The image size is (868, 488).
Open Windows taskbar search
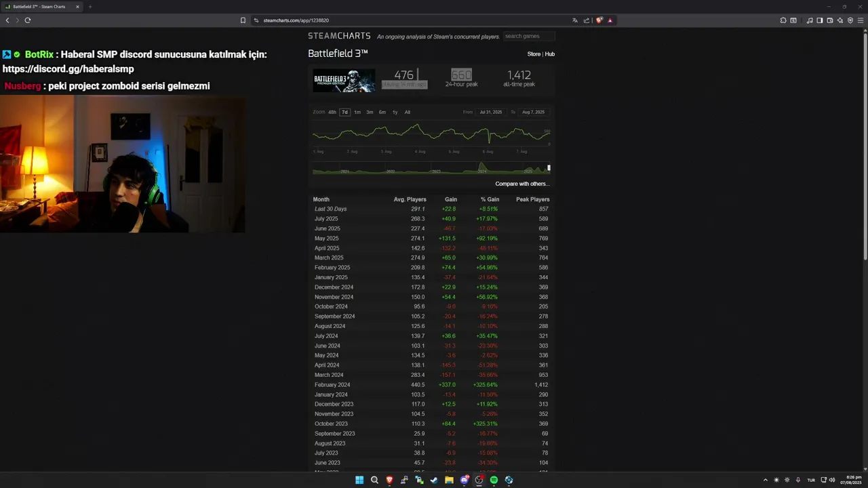374,480
